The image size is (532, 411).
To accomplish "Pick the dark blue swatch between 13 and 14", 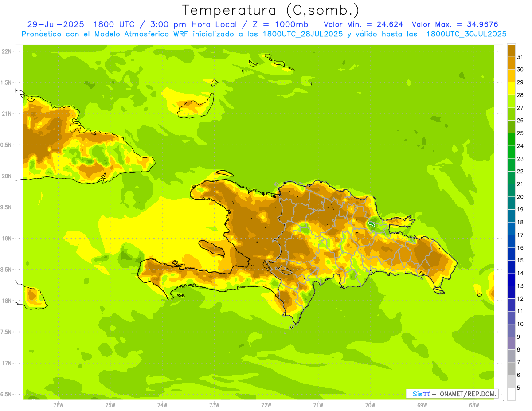I will pyautogui.click(x=511, y=279).
